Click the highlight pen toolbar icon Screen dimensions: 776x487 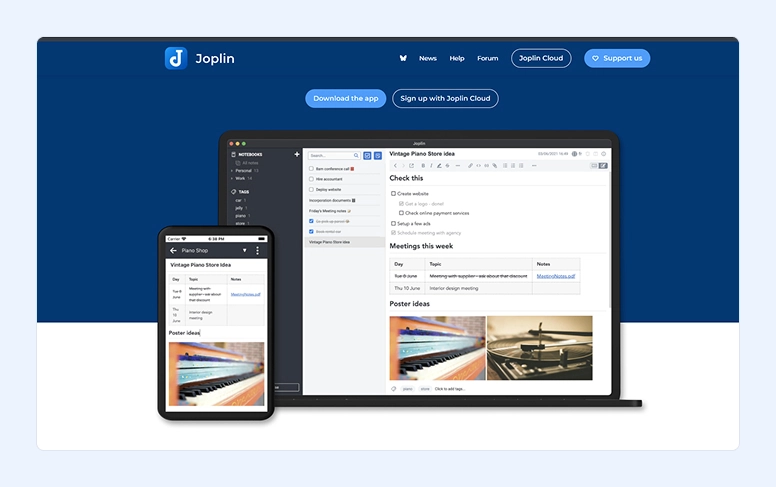(x=439, y=166)
